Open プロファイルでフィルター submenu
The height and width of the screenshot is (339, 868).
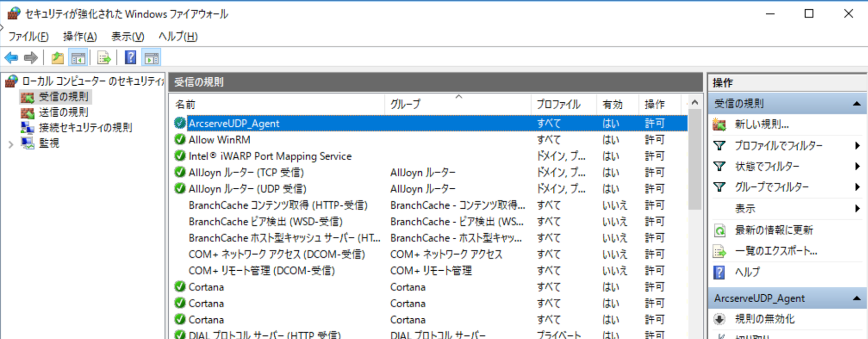coord(778,146)
